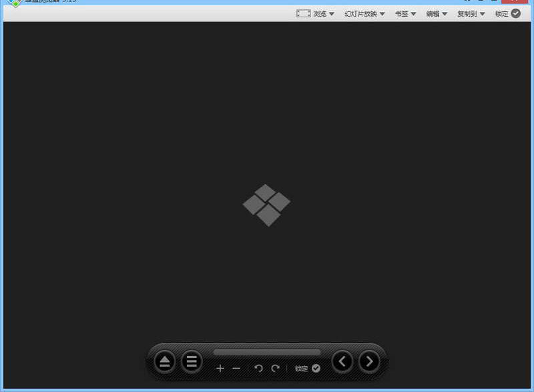This screenshot has height=392, width=534.
Task: Open the list menu button in bottom bar
Action: pyautogui.click(x=192, y=362)
